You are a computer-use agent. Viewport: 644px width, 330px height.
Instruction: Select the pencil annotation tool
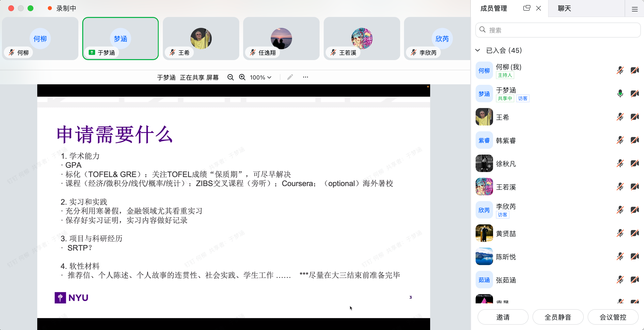pos(290,77)
